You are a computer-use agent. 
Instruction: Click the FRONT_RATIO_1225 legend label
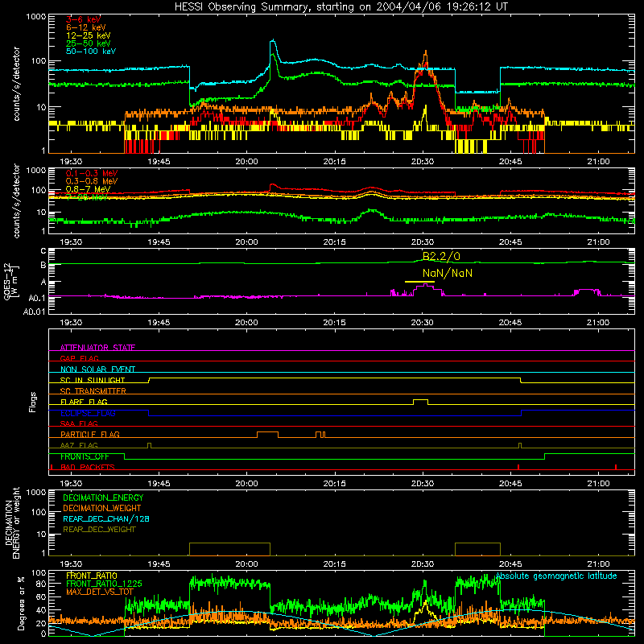click(x=105, y=584)
